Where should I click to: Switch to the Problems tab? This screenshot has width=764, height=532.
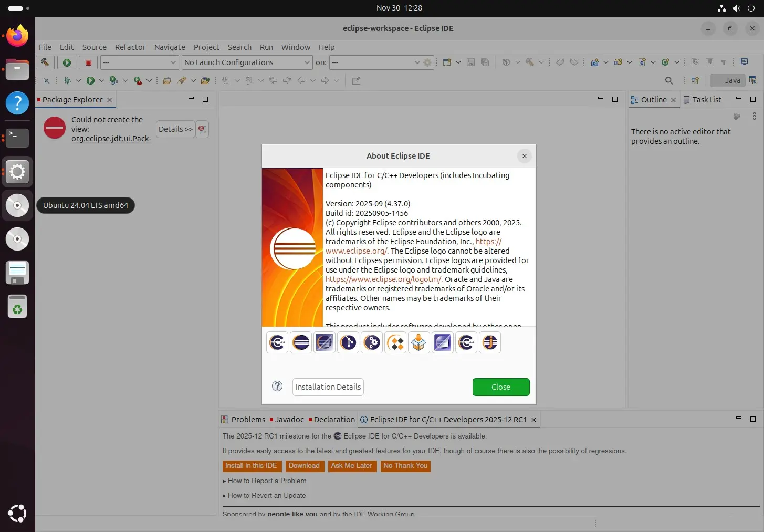pyautogui.click(x=243, y=420)
